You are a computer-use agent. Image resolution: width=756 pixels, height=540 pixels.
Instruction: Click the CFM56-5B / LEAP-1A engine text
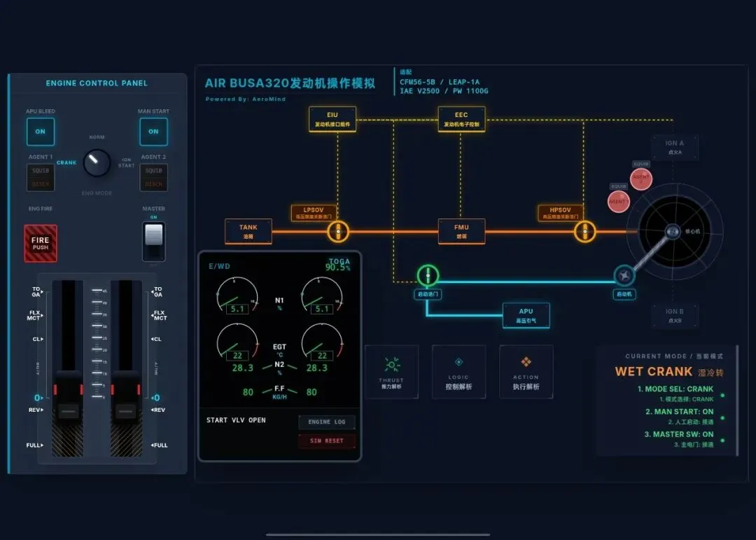(x=440, y=82)
